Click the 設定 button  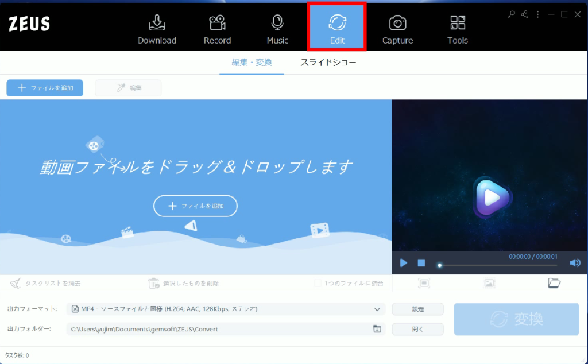417,309
